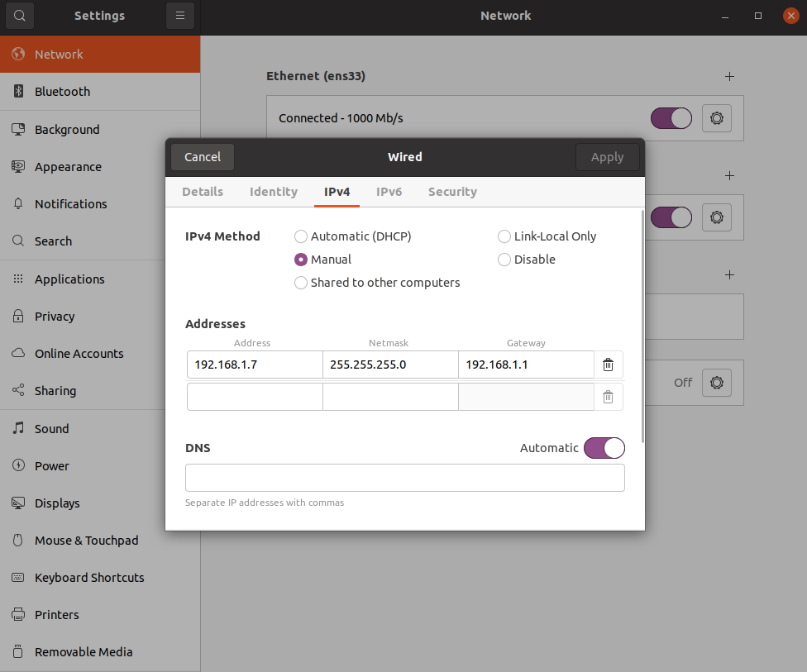Viewport: 807px width, 672px height.
Task: Open gear settings next to Off label
Action: pyautogui.click(x=717, y=383)
